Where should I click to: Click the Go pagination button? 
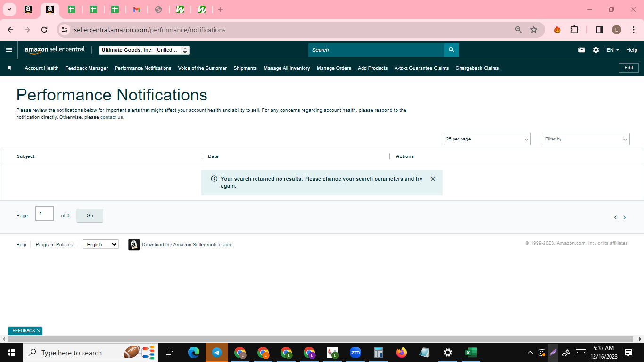(90, 215)
